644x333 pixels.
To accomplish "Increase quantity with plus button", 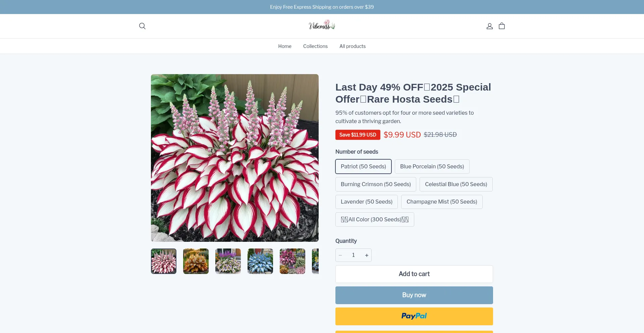I will [x=367, y=255].
